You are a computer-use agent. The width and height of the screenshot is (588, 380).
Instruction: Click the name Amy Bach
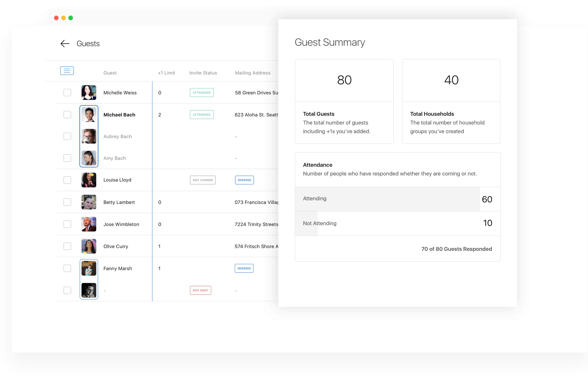115,158
